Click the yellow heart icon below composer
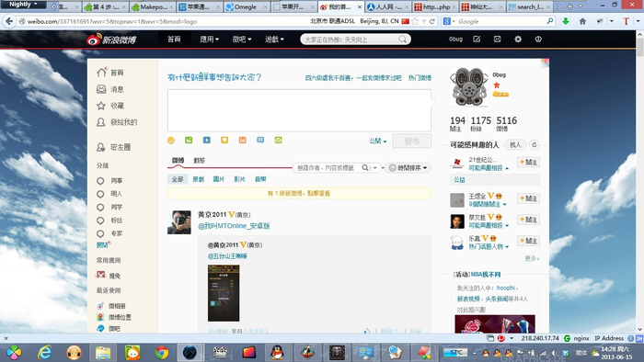644x362 pixels. pyautogui.click(x=224, y=141)
